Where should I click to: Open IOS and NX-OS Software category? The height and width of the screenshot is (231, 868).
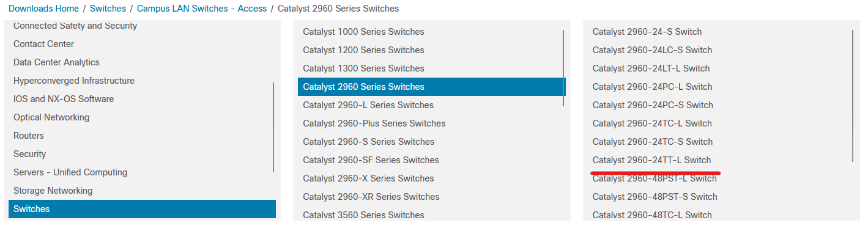coord(142,99)
